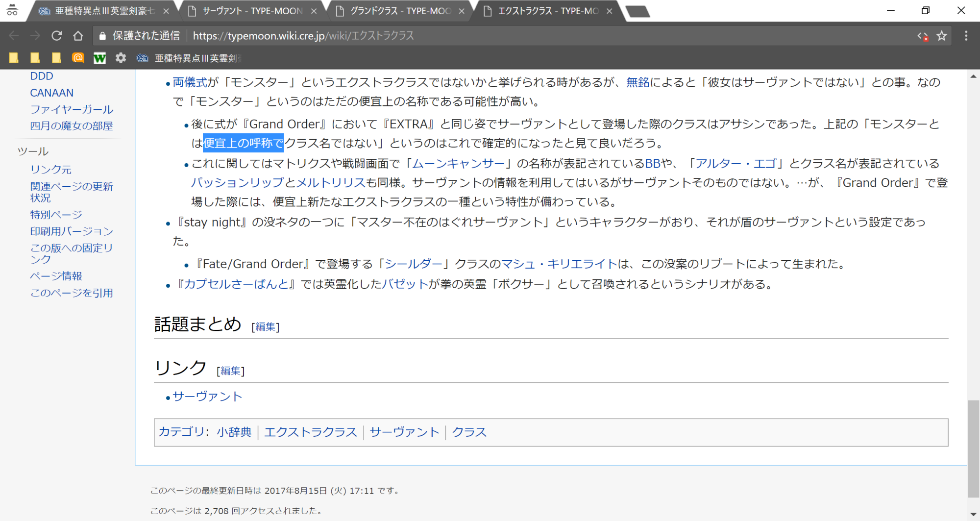Go to the browser home page
This screenshot has height=521, width=980.
[78, 36]
